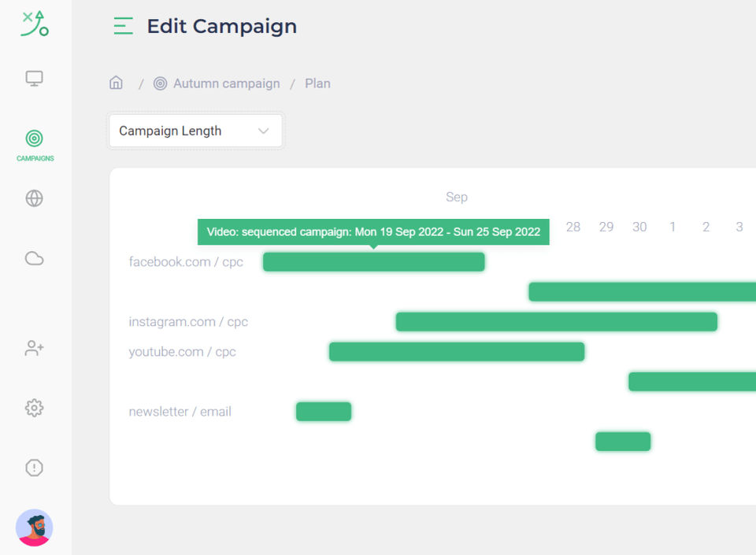Screen dimensions: 756x555
Task: Open the user avatar profile picture
Action: (x=34, y=527)
